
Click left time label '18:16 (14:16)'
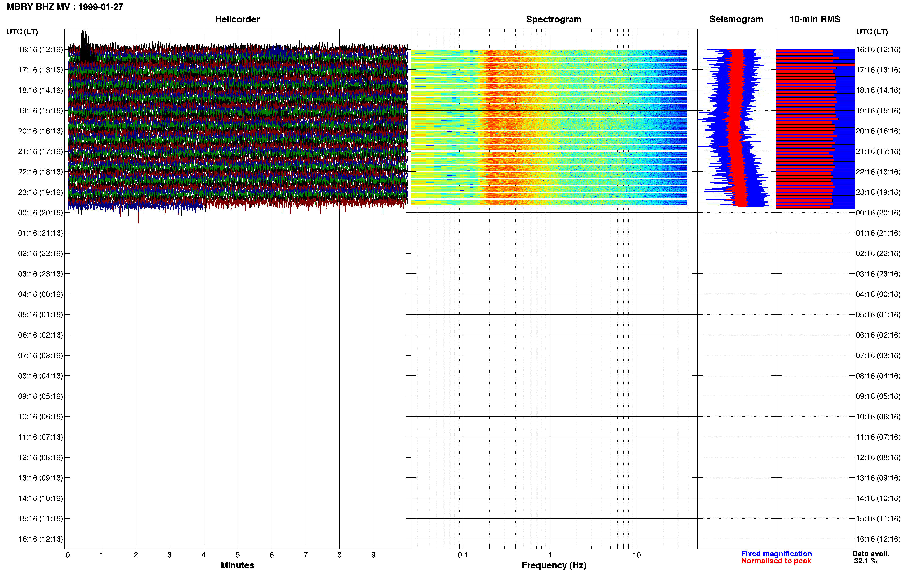click(41, 90)
